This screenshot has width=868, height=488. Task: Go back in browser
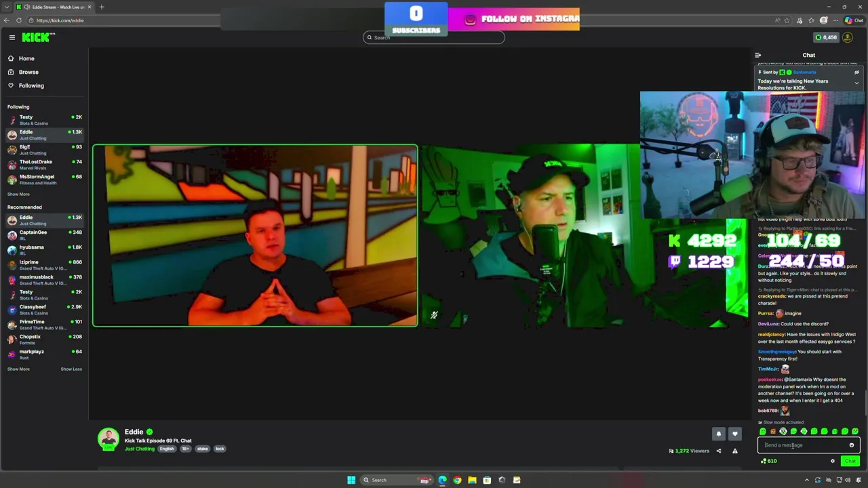click(6, 20)
